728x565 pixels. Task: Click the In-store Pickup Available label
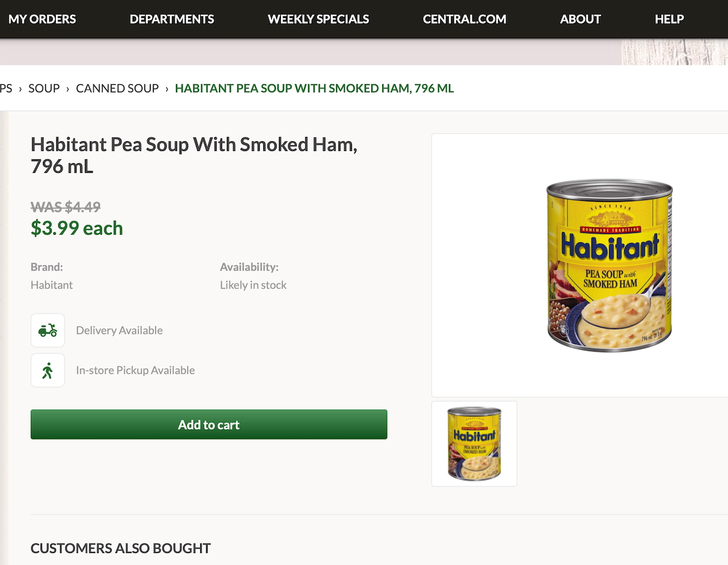135,370
